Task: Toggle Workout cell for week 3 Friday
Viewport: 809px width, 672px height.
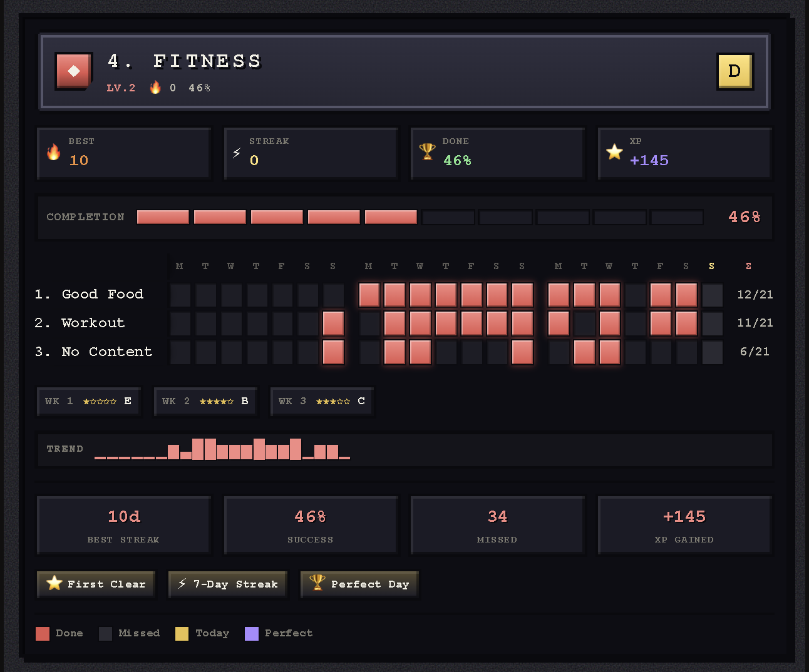Action: 661,323
